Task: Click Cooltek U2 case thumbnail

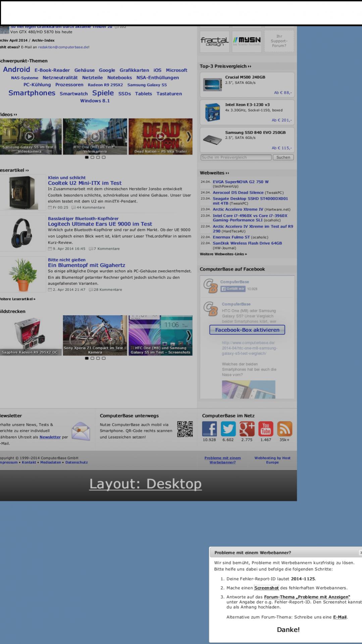Action: pyautogui.click(x=23, y=192)
